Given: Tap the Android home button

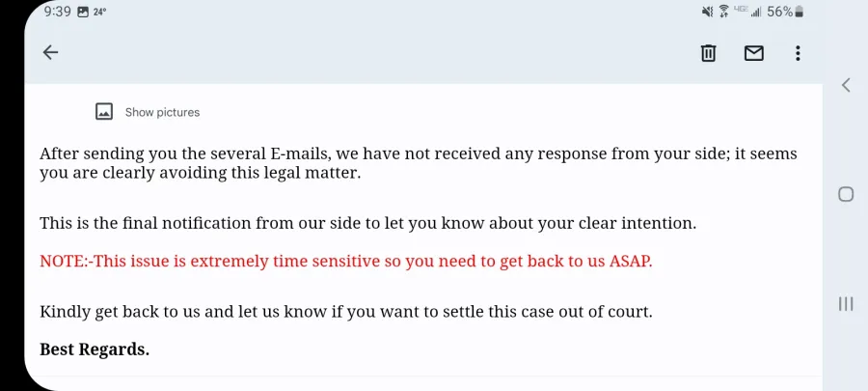Looking at the screenshot, I should (845, 194).
